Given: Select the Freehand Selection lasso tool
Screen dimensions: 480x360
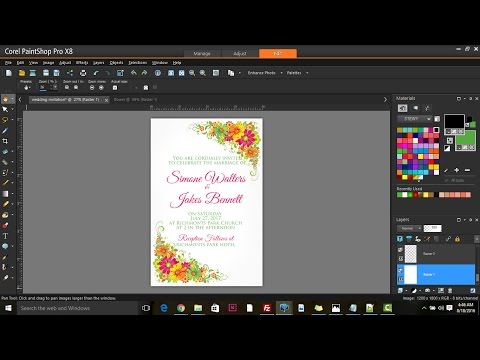Looking at the screenshot, I should tap(5, 120).
